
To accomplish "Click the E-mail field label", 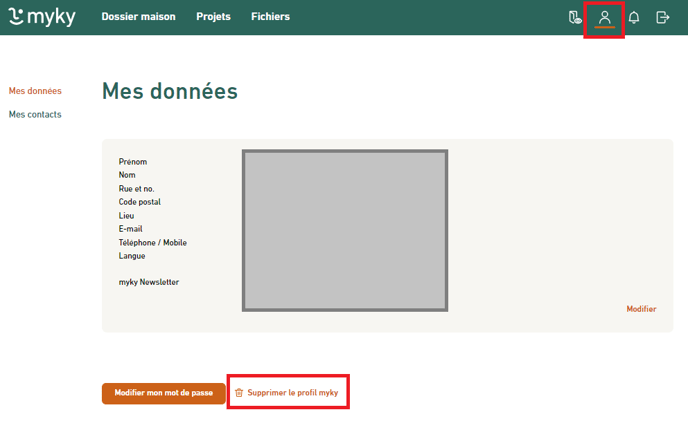I will click(130, 229).
